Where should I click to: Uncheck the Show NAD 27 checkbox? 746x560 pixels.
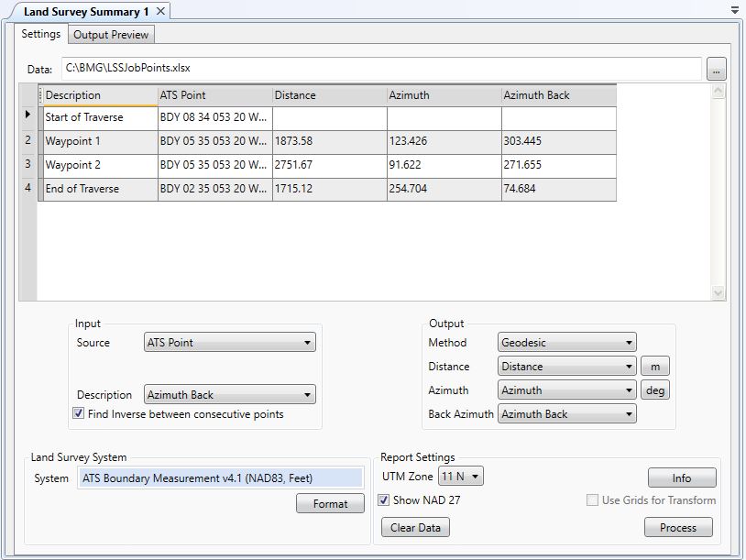pyautogui.click(x=384, y=500)
